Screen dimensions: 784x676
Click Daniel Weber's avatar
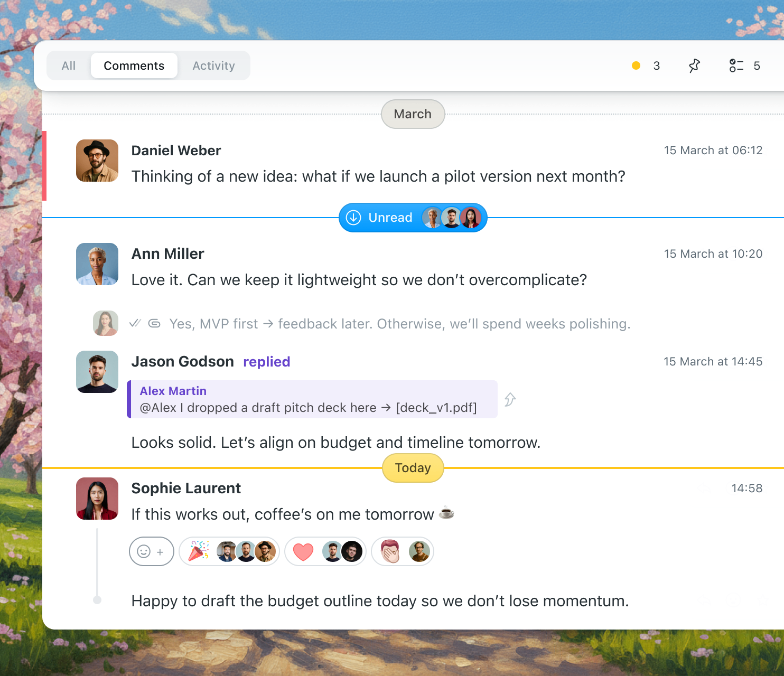(x=97, y=161)
